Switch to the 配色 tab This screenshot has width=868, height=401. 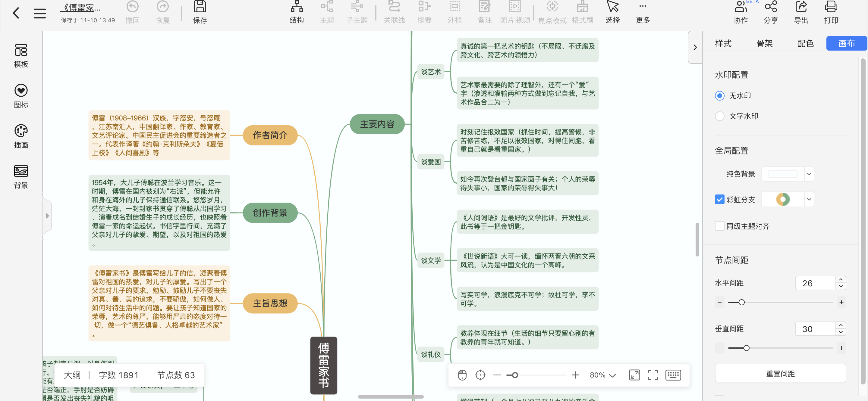coord(805,43)
